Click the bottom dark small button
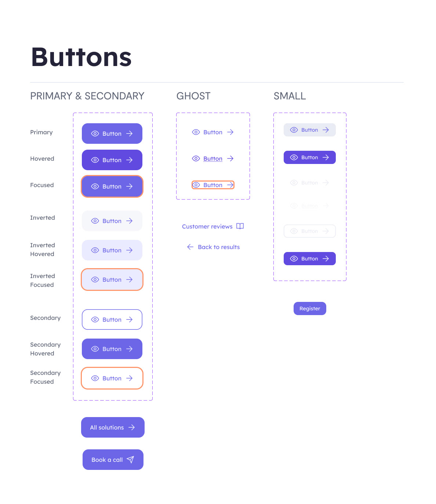 (310, 259)
